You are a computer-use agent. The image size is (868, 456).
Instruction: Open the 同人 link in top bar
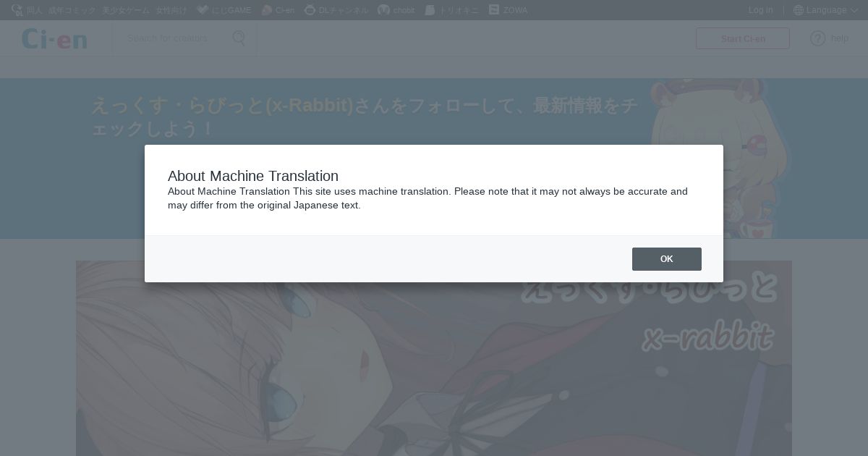pyautogui.click(x=35, y=10)
